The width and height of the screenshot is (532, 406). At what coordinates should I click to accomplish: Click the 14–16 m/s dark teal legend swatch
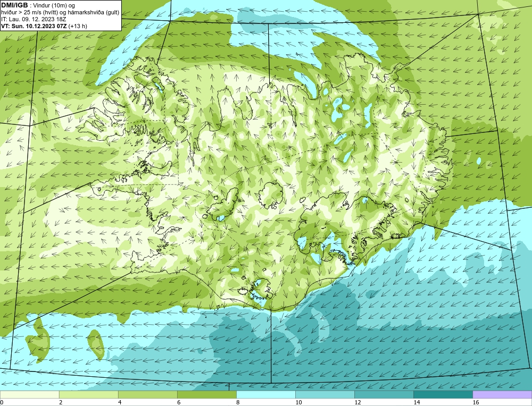(x=443, y=394)
